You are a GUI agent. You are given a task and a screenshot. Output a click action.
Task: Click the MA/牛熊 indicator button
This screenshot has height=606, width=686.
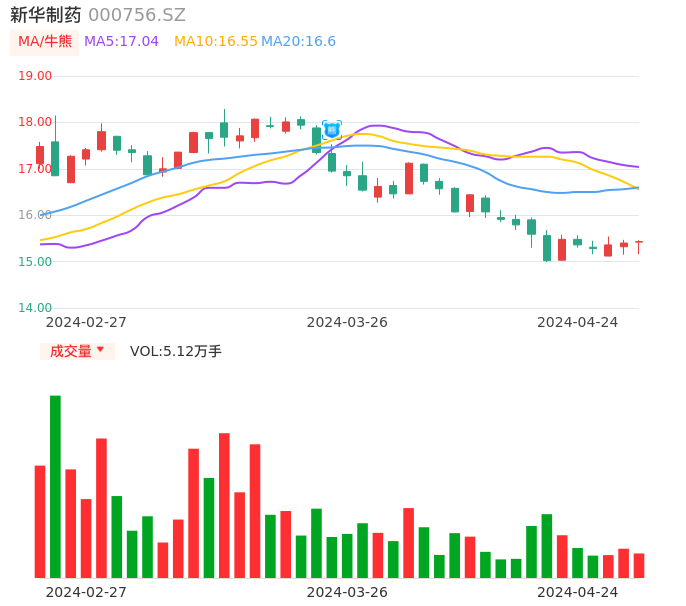point(45,42)
